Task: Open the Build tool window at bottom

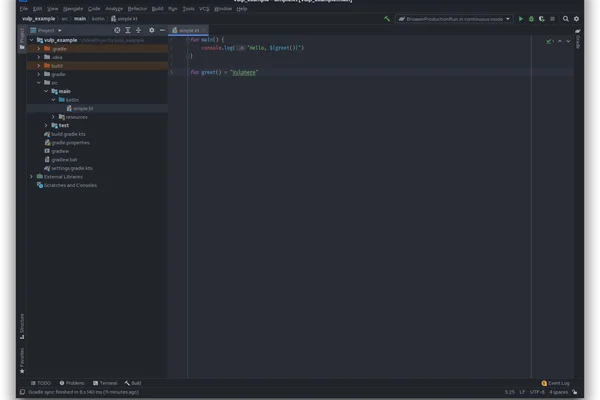Action: [133, 383]
